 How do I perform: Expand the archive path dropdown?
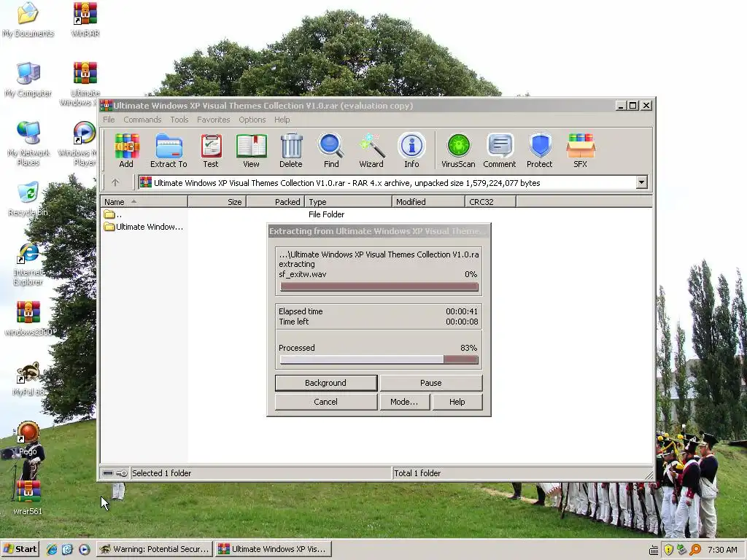coord(641,182)
